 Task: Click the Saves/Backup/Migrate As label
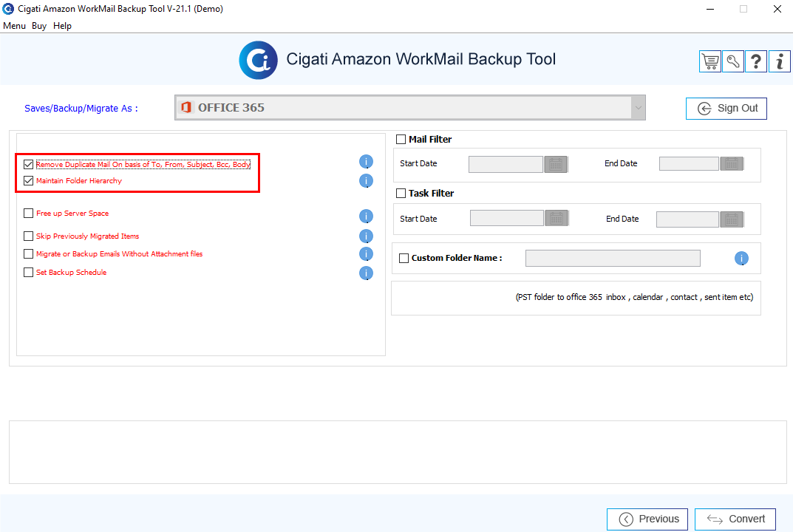(x=81, y=108)
